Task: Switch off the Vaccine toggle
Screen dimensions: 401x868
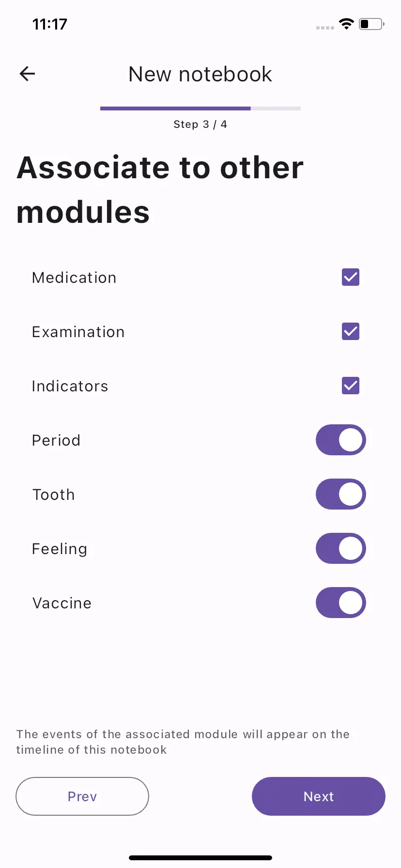Action: pos(341,603)
